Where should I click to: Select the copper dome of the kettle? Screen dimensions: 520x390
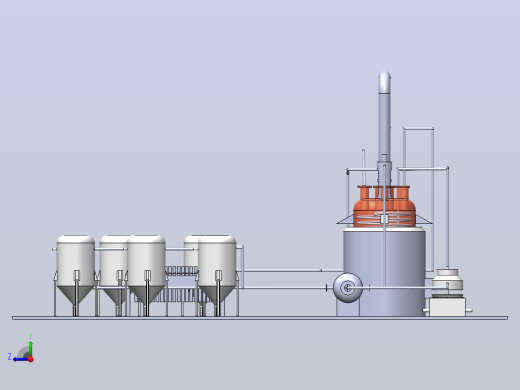pos(384,207)
